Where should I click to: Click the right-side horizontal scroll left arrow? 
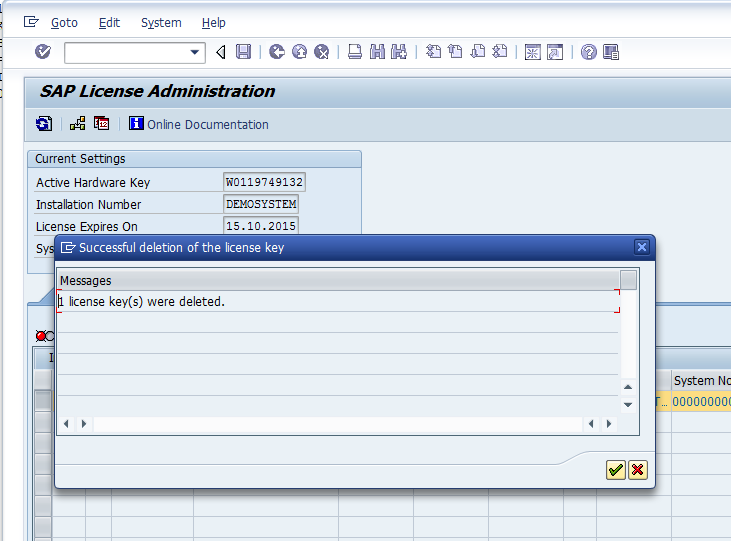(x=591, y=423)
